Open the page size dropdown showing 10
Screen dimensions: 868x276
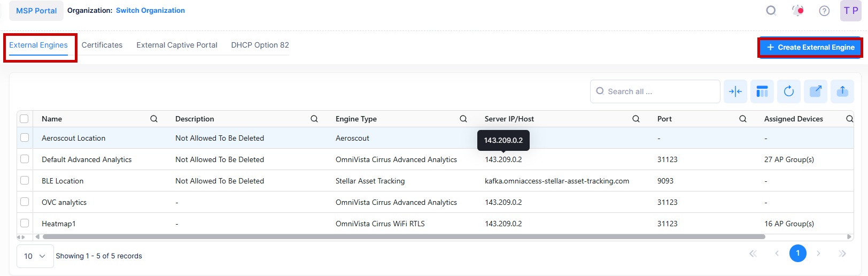click(35, 256)
